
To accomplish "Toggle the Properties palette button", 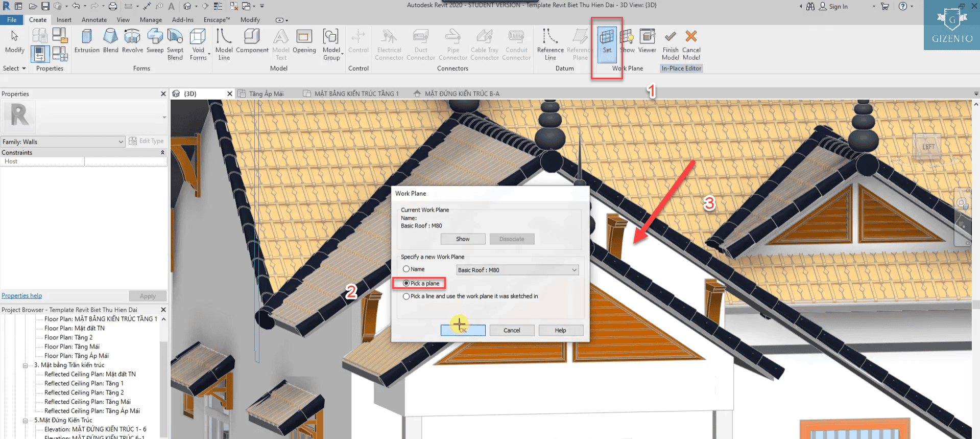I will (x=40, y=54).
